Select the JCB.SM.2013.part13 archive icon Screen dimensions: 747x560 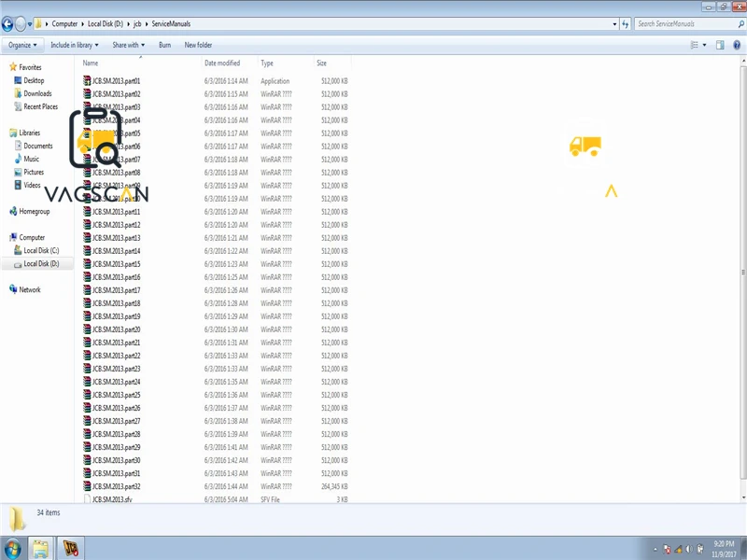coord(87,238)
